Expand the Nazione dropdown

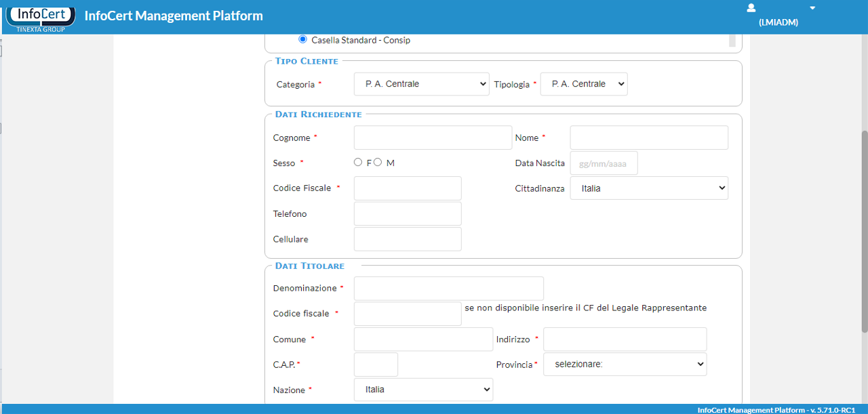(x=423, y=390)
